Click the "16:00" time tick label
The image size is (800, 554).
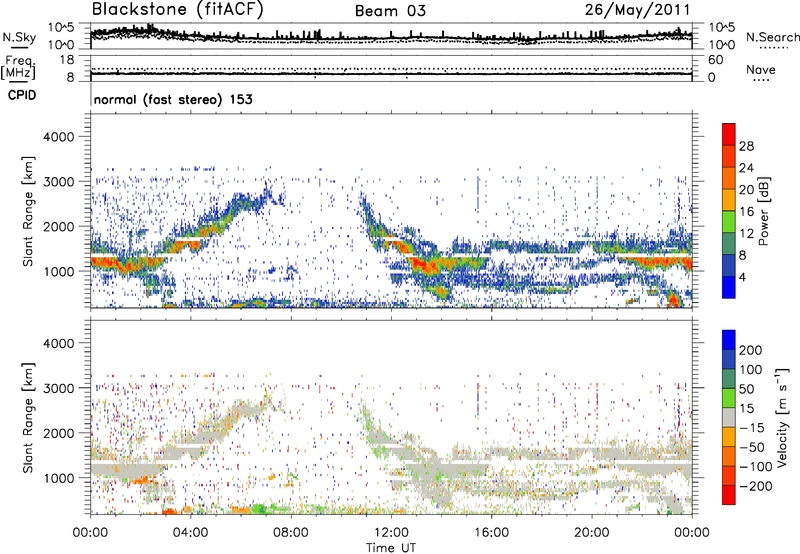491,533
